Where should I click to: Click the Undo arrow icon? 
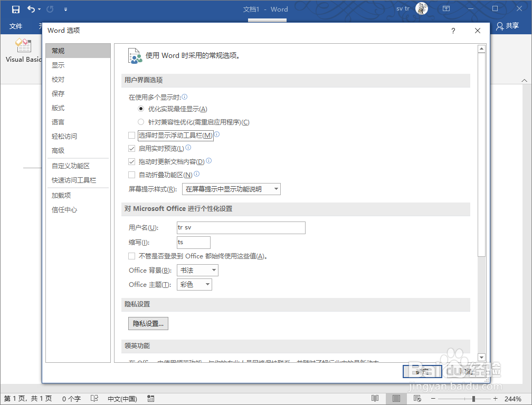coord(31,9)
